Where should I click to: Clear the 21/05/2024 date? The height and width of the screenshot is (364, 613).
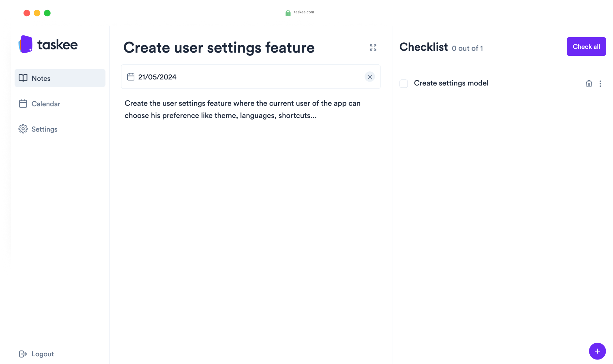370,77
